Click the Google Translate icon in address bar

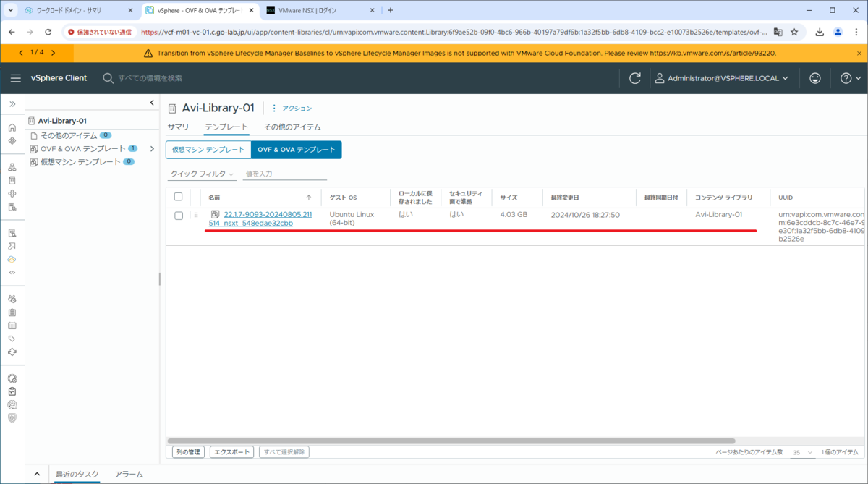pos(778,32)
